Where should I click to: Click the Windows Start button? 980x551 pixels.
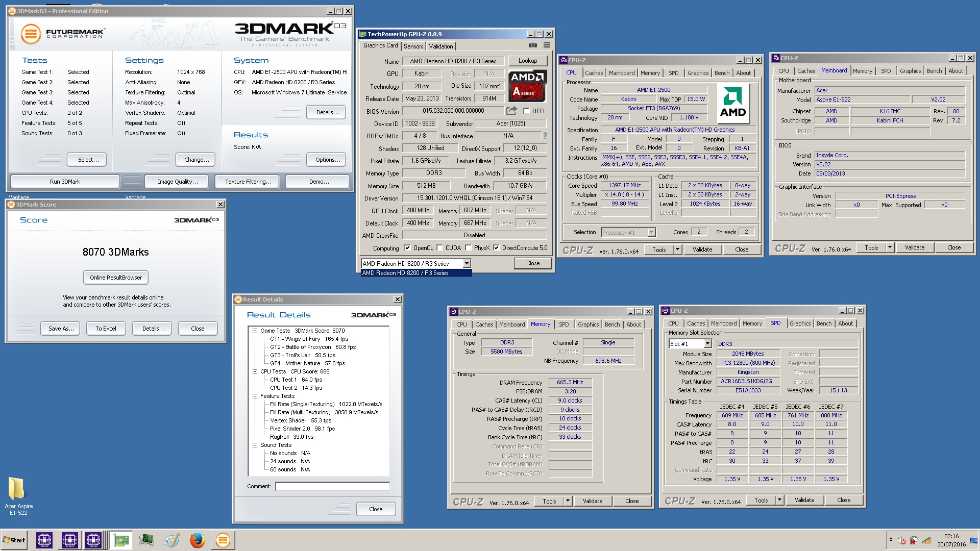(x=14, y=540)
